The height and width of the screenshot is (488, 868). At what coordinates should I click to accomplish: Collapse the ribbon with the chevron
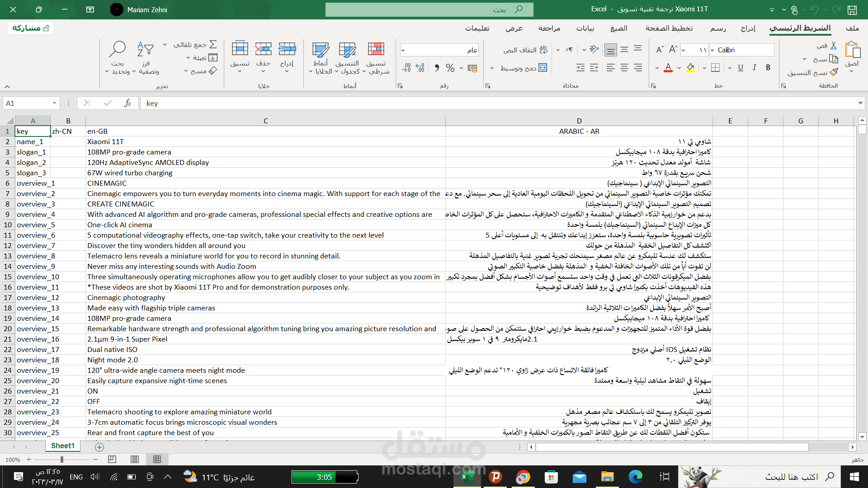coord(7,86)
